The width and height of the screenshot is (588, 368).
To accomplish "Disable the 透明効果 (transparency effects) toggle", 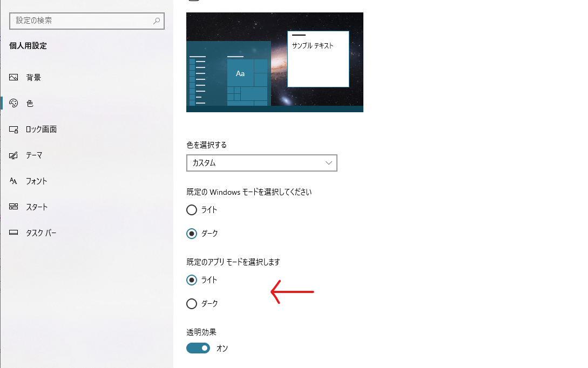I will point(198,348).
